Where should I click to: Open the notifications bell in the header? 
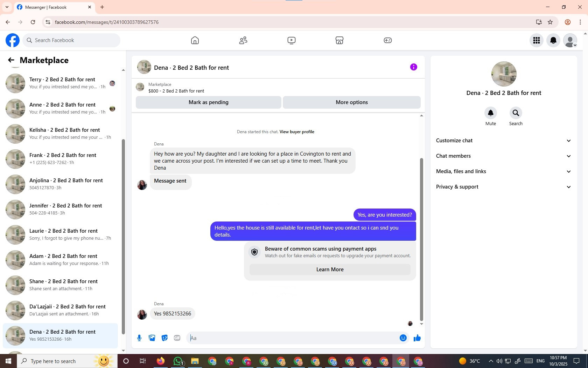pyautogui.click(x=553, y=40)
